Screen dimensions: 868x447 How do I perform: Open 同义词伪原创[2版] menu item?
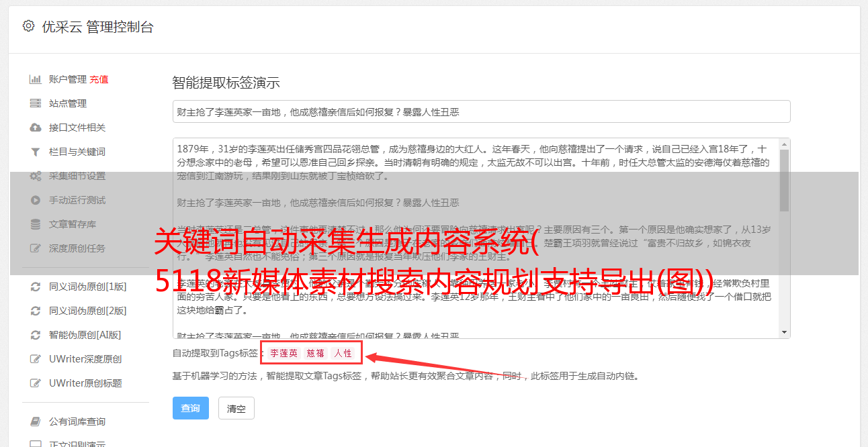click(87, 311)
